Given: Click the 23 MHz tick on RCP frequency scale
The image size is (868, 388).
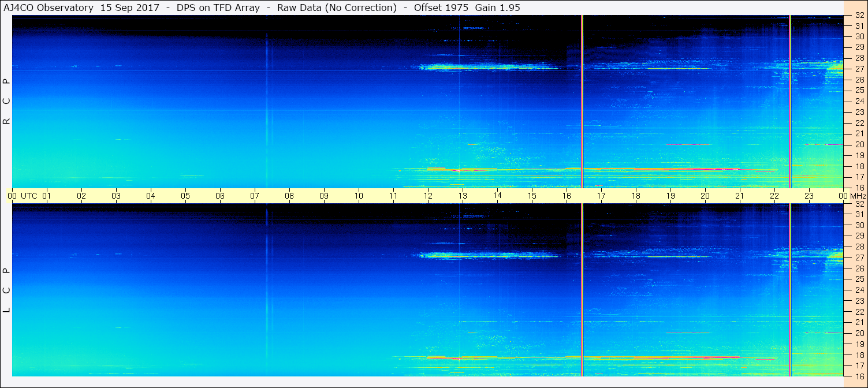Looking at the screenshot, I should [x=859, y=112].
